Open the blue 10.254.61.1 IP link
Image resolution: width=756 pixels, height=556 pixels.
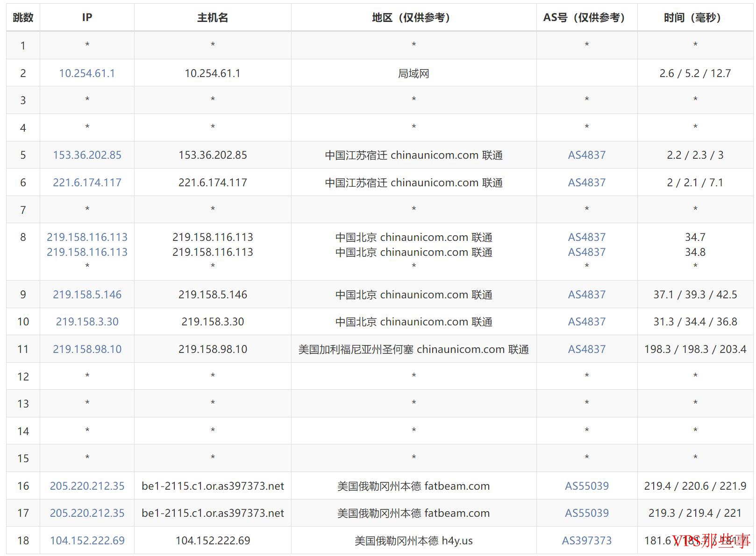[x=87, y=73]
